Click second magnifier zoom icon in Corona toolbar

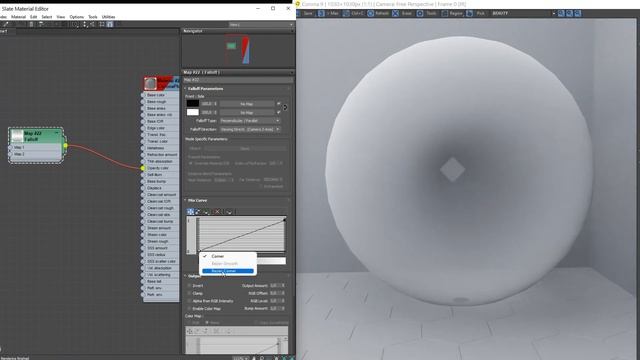click(569, 13)
